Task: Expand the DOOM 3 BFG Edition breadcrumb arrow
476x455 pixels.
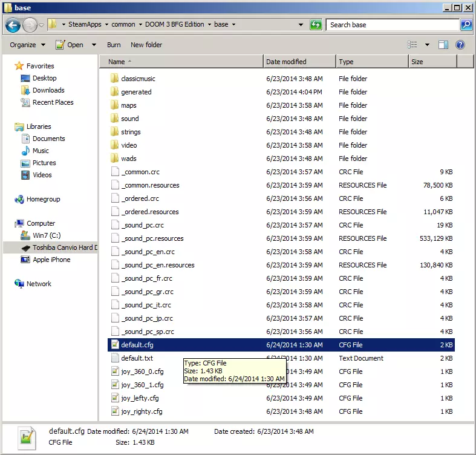Action: click(209, 25)
